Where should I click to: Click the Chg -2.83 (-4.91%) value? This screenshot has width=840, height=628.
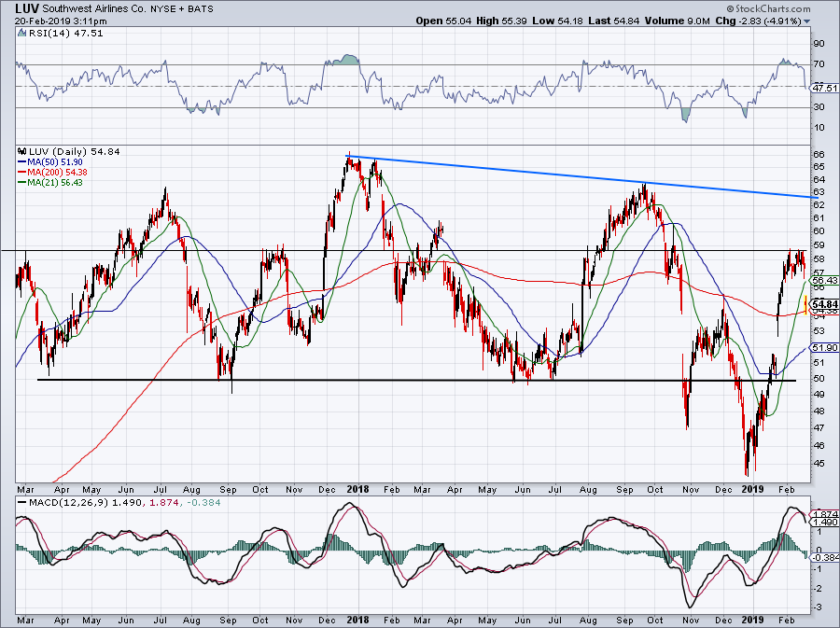tap(759, 21)
